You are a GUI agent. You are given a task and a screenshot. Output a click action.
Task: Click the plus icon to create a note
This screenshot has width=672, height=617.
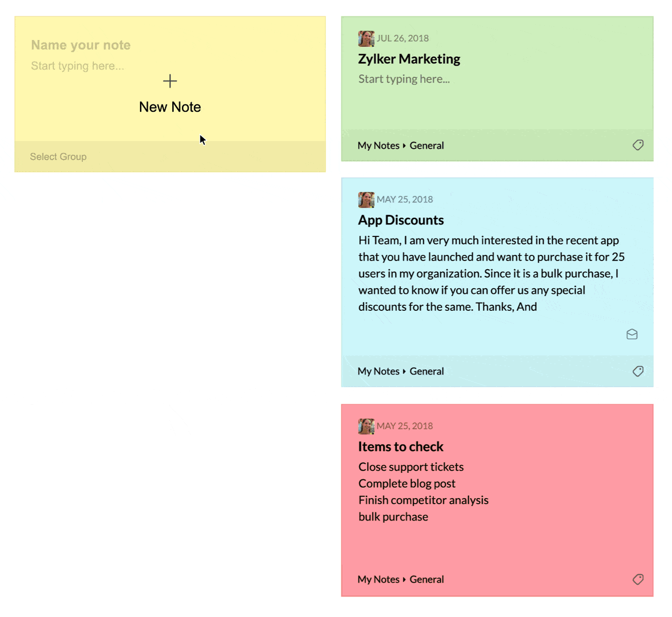click(170, 81)
